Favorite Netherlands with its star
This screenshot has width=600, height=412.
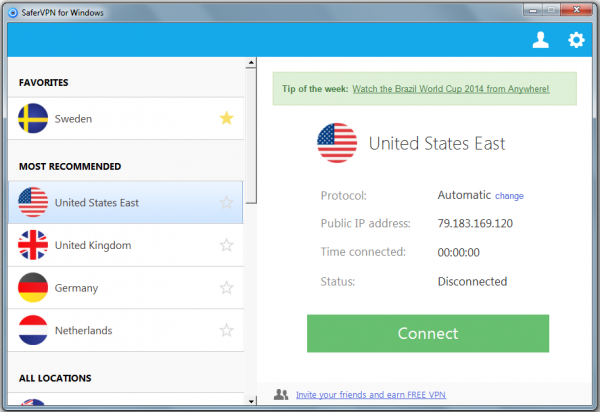tap(227, 330)
